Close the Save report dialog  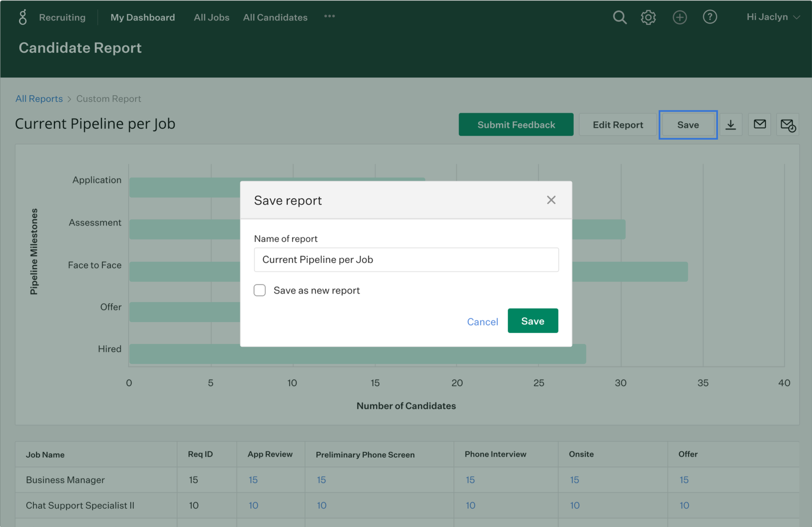[551, 200]
